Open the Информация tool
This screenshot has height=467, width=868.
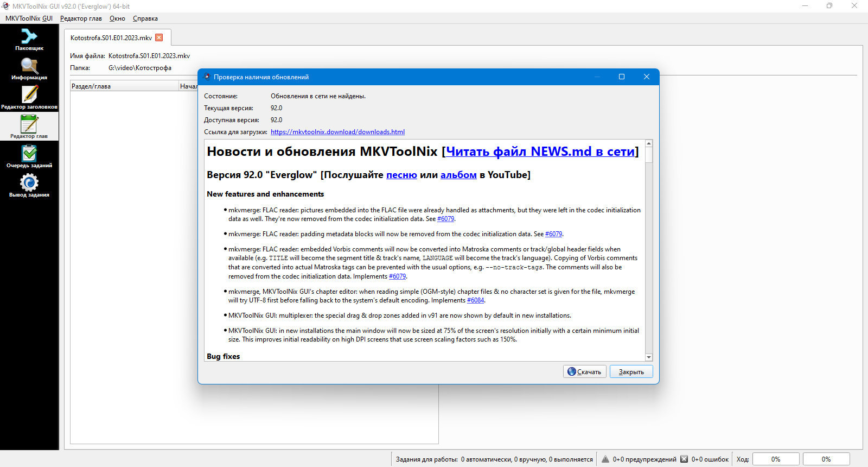(x=29, y=68)
